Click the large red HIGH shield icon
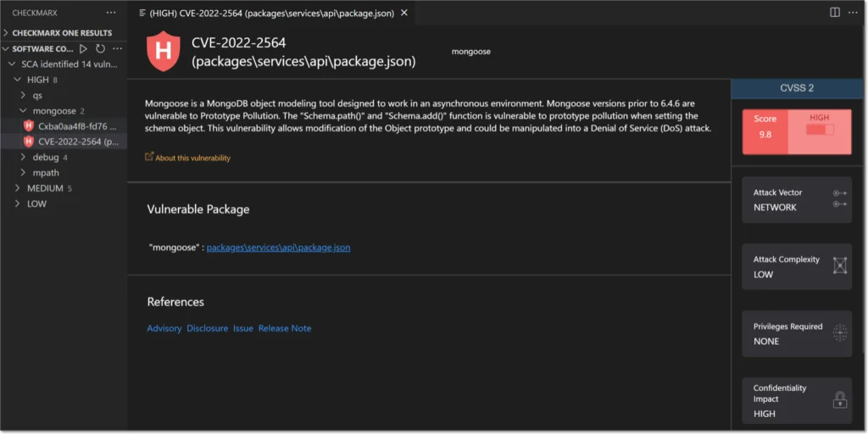This screenshot has width=868, height=434. click(164, 51)
